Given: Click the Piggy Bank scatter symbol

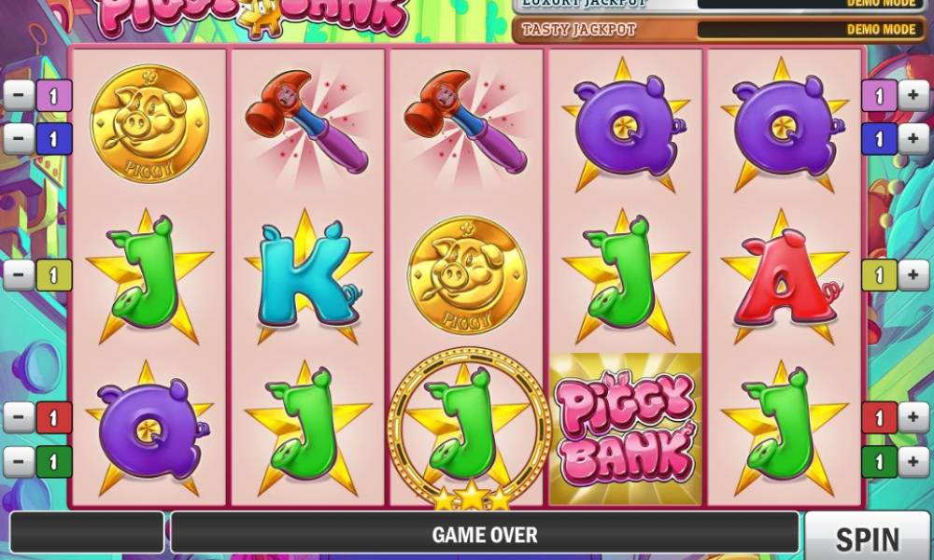Looking at the screenshot, I should (625, 428).
